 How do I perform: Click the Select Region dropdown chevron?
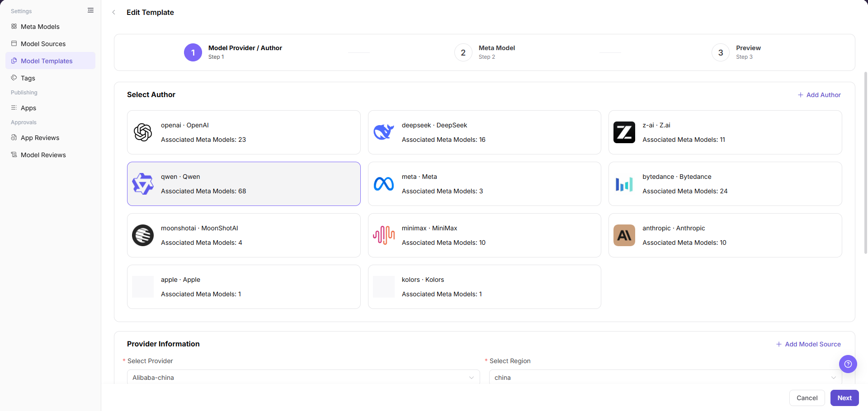point(834,378)
